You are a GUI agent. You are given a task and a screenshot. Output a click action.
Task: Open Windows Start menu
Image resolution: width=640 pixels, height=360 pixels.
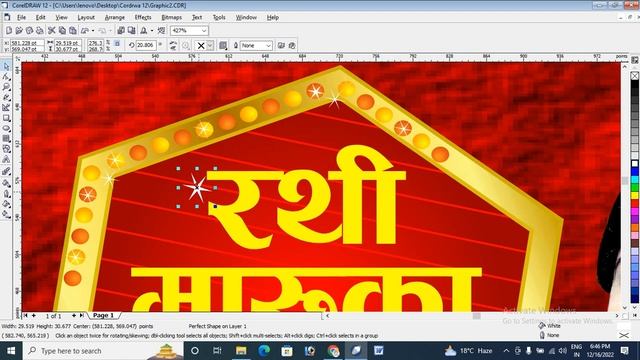click(x=11, y=351)
